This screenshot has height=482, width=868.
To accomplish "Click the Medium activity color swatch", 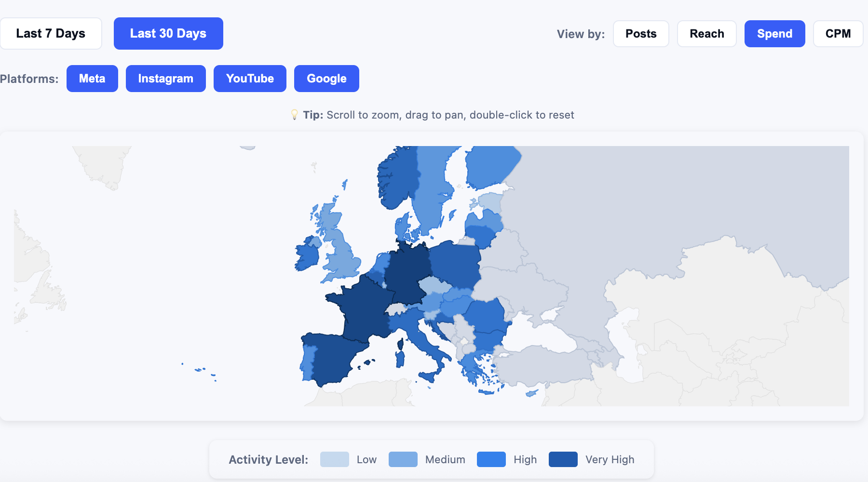I will [403, 459].
